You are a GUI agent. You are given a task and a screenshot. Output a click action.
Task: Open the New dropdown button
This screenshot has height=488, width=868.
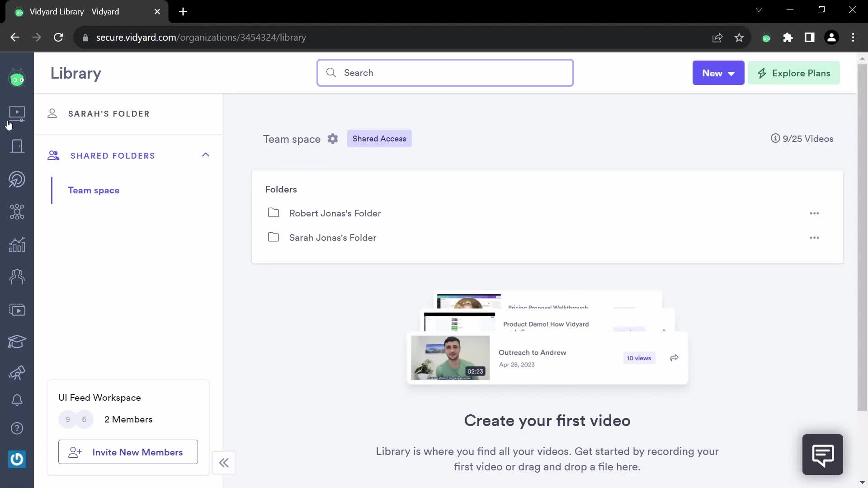[718, 73]
